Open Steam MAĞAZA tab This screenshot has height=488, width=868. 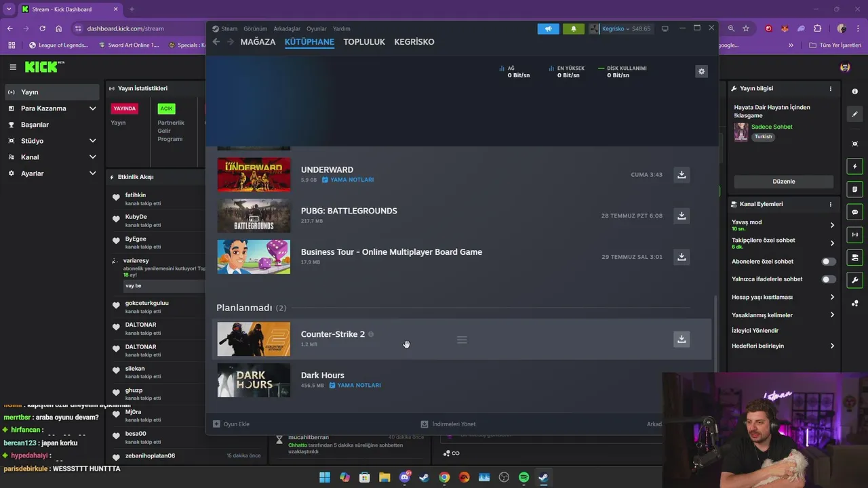coord(258,42)
